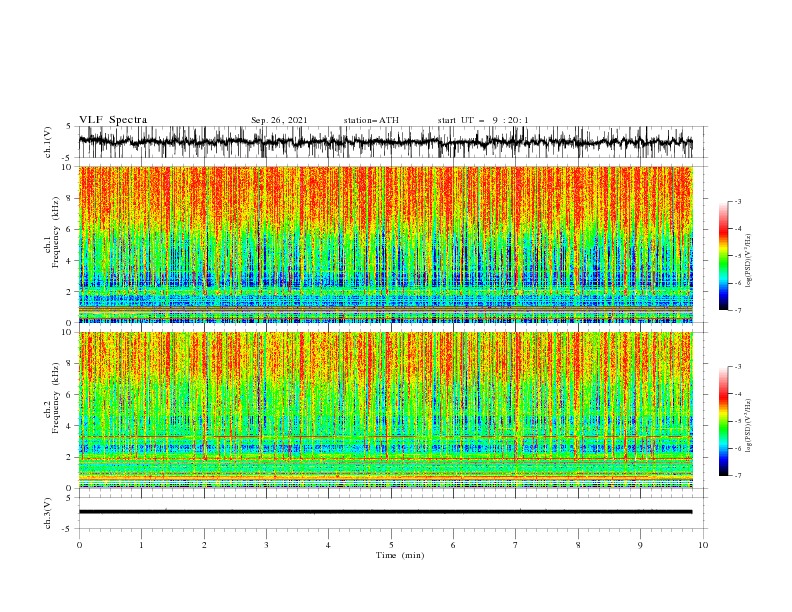Click the "10" tick on ch.2 frequency axis
792x612 pixels.
click(x=67, y=332)
